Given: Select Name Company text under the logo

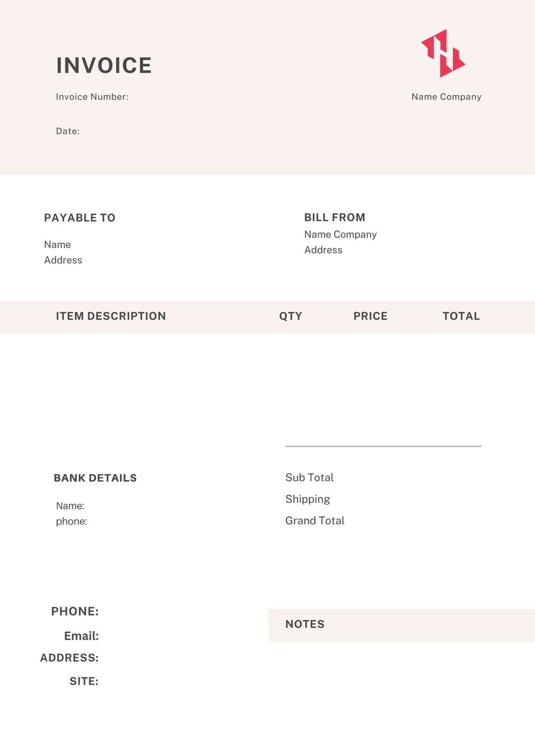Looking at the screenshot, I should tap(446, 97).
